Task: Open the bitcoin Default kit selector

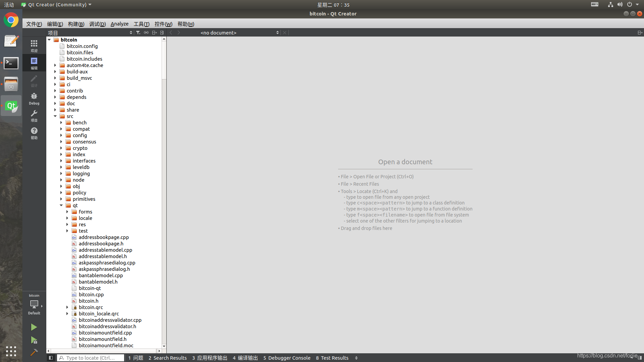Action: pos(34,304)
